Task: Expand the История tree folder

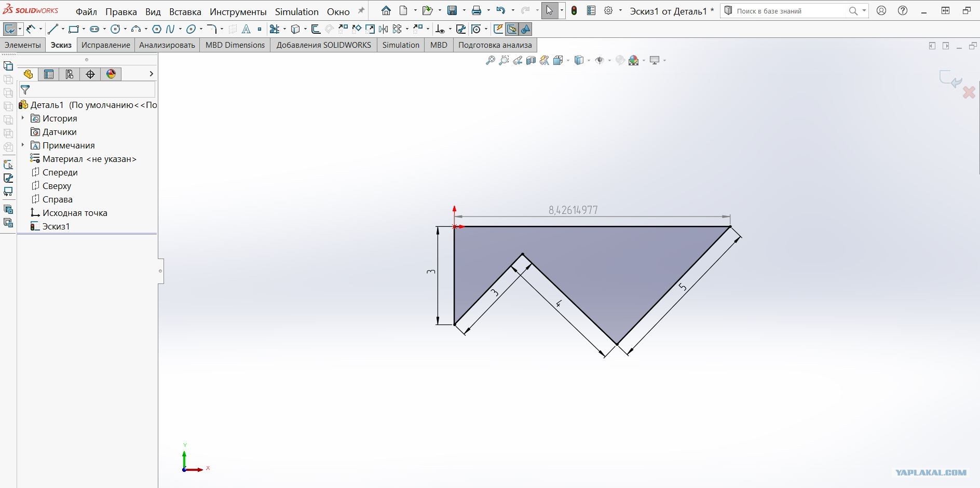Action: [23, 118]
